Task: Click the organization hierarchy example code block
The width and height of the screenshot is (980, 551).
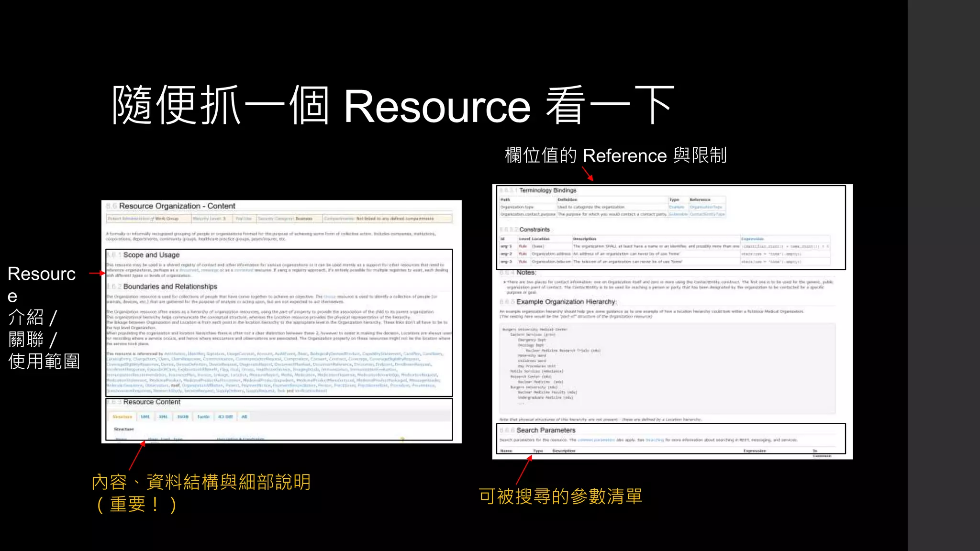Action: point(668,368)
